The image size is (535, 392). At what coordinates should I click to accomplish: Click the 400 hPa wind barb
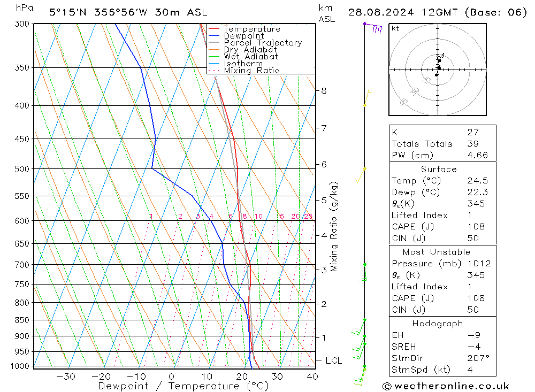pos(368,98)
